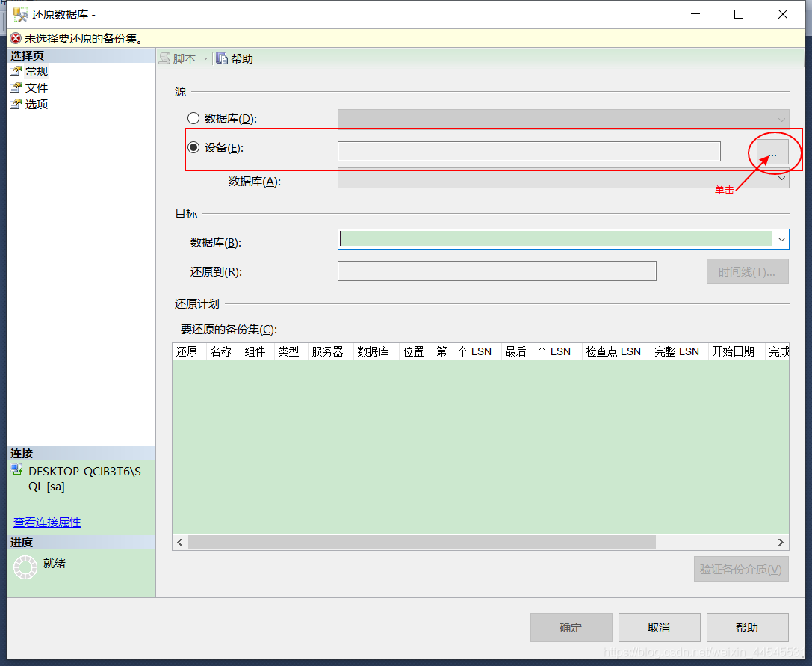Click the 文件 page icon in sidebar

[16, 87]
